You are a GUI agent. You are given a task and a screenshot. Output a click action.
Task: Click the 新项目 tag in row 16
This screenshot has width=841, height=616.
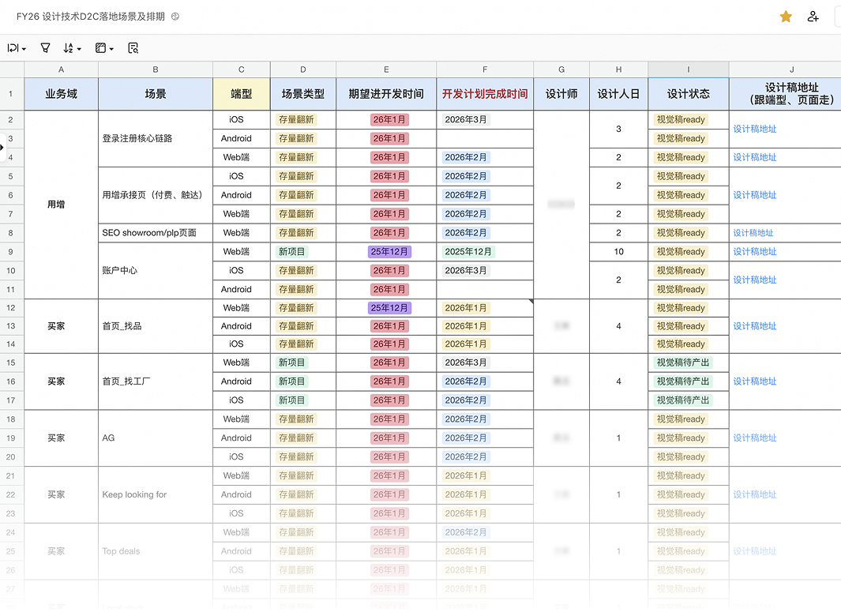tap(291, 381)
